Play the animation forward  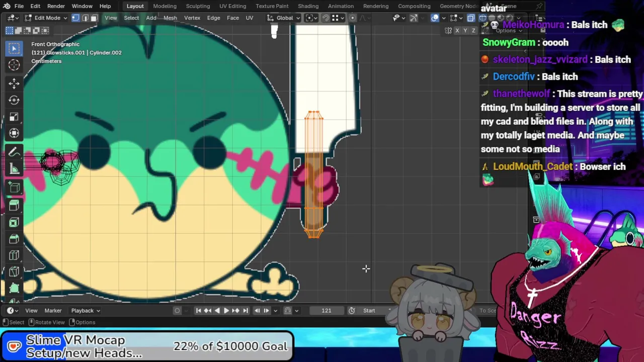pyautogui.click(x=226, y=311)
